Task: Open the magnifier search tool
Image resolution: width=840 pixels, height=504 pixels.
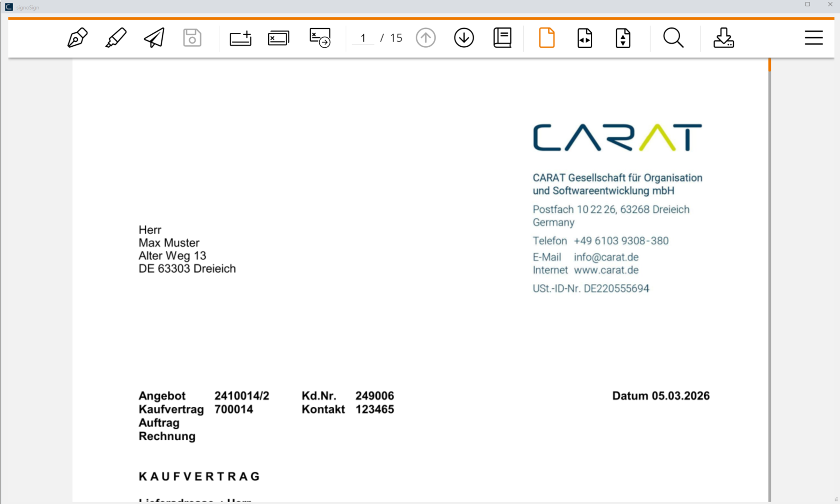Action: pos(673,38)
